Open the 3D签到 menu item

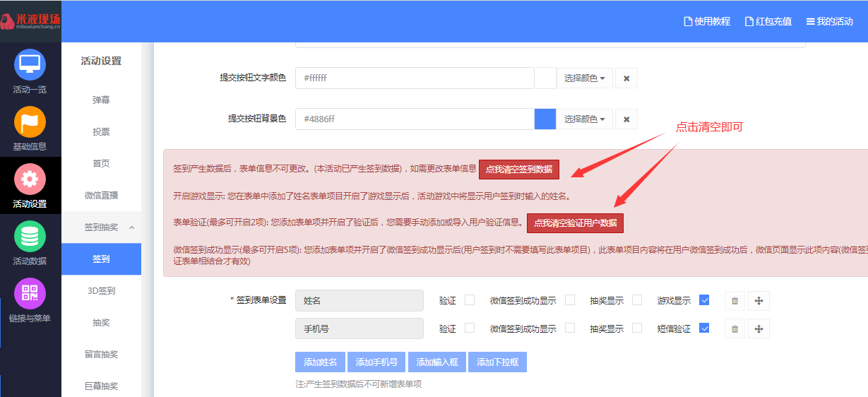coord(101,290)
